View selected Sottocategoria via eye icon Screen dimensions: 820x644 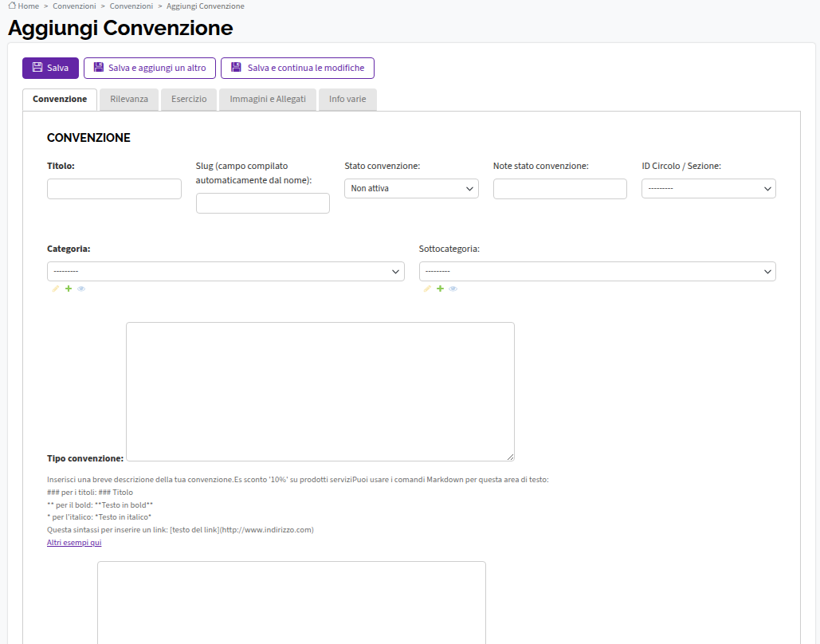coord(453,289)
